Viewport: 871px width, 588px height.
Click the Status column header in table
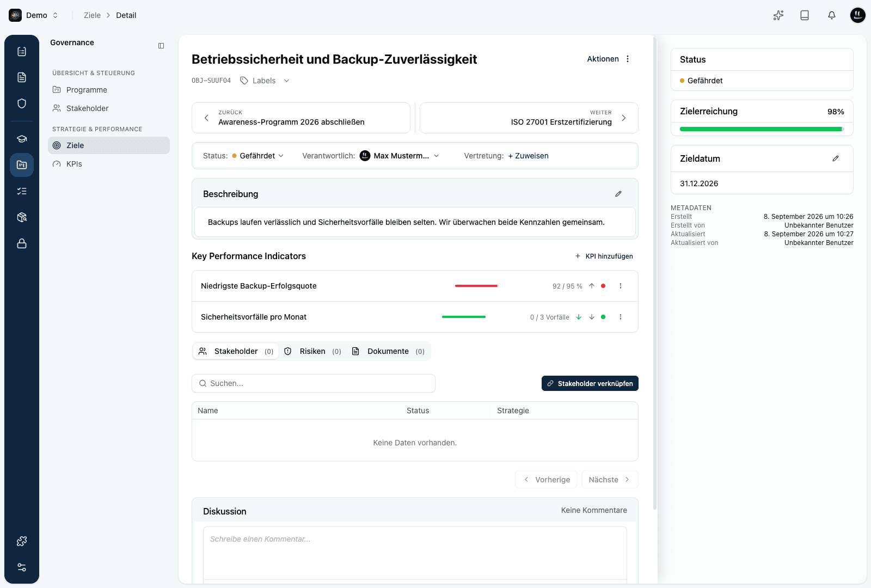[418, 411]
